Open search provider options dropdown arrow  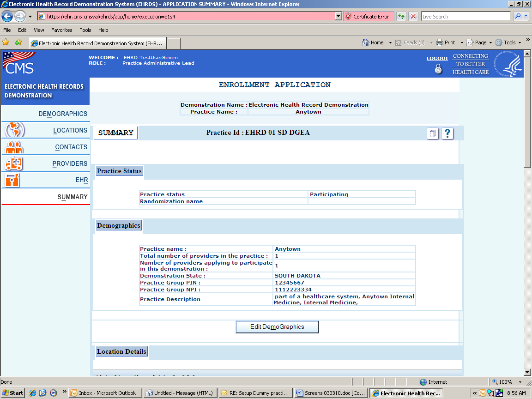(x=526, y=16)
